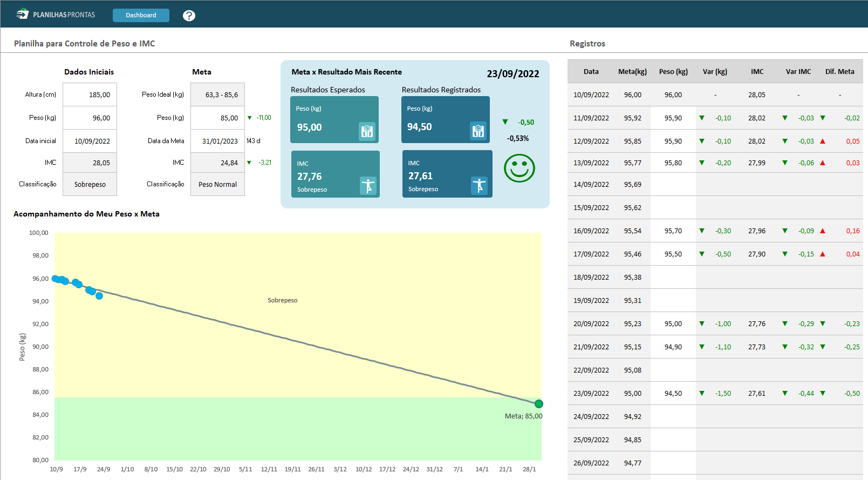Click the Dif. Meta column header
This screenshot has height=480, width=868.
[839, 71]
